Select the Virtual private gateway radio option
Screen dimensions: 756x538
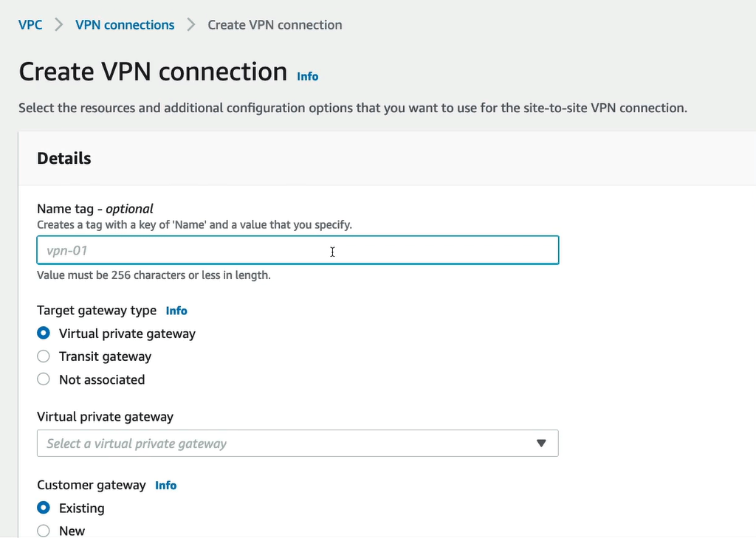(x=44, y=334)
